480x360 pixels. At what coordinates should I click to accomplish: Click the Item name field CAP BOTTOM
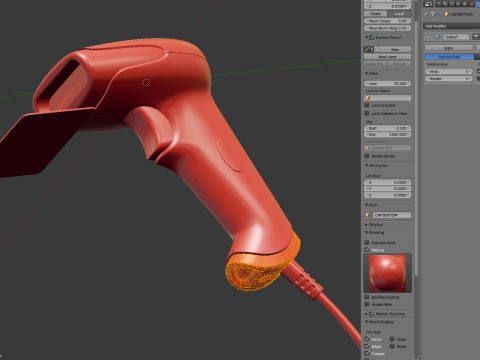pyautogui.click(x=392, y=215)
